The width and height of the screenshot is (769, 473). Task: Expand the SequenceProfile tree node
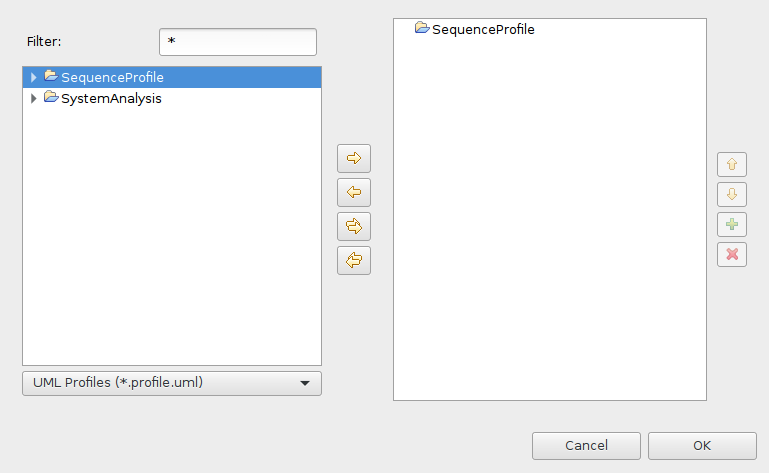coord(33,78)
